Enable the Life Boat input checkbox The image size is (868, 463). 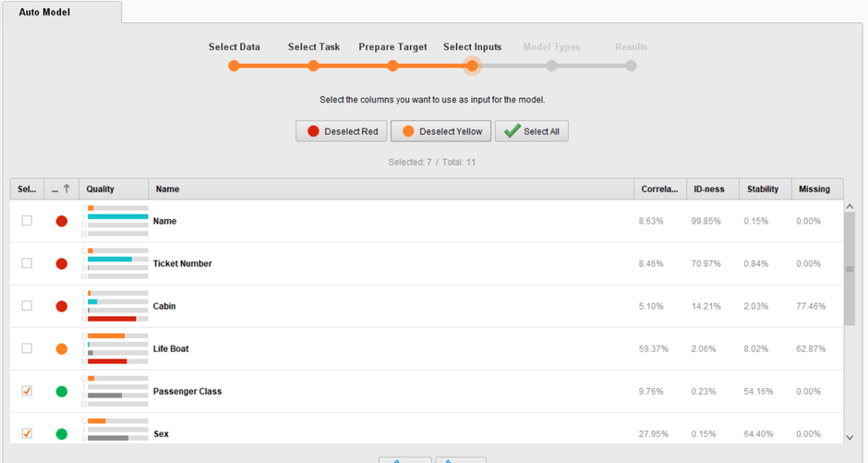[27, 348]
